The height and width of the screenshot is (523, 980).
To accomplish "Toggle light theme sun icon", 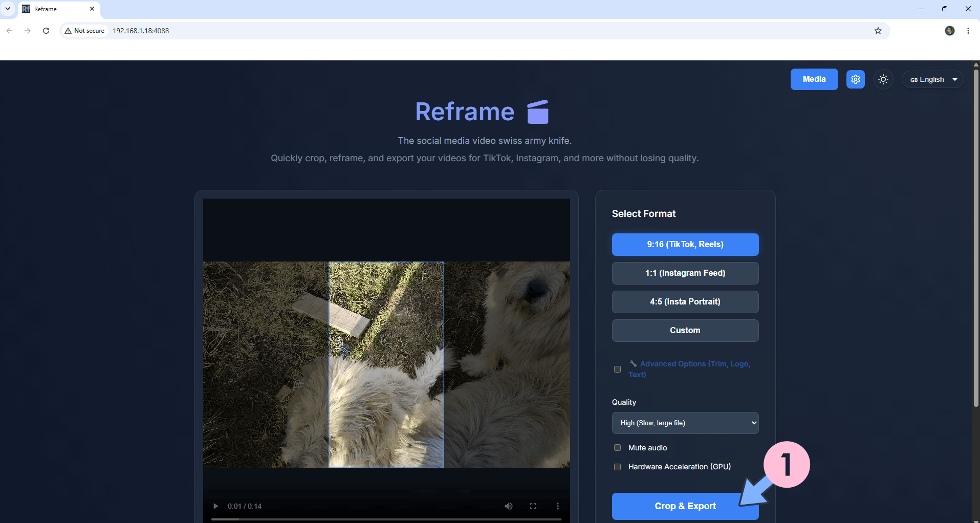I will (x=883, y=79).
